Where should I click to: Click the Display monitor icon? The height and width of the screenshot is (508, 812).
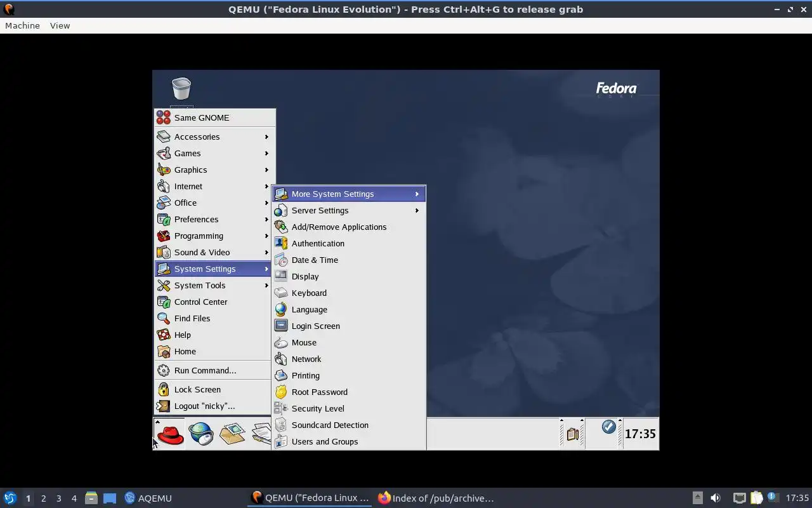coord(281,276)
